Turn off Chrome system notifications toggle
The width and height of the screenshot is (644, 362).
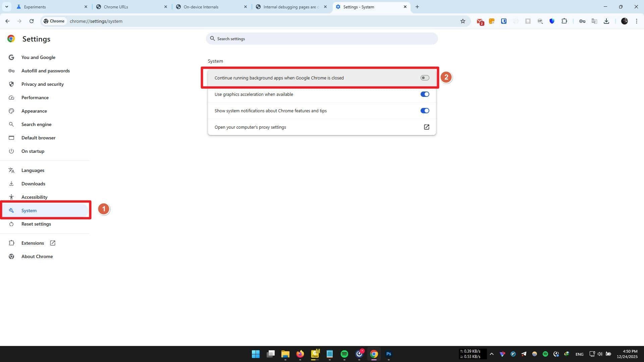(x=425, y=111)
